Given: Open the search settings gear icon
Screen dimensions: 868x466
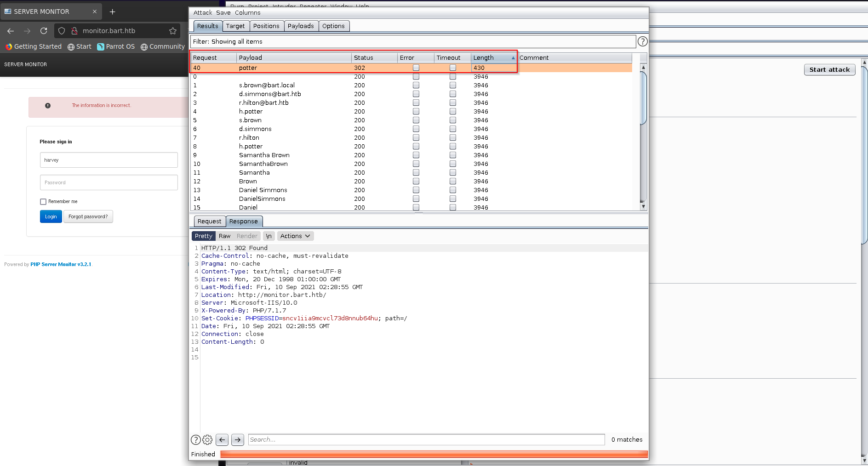Looking at the screenshot, I should click(207, 440).
